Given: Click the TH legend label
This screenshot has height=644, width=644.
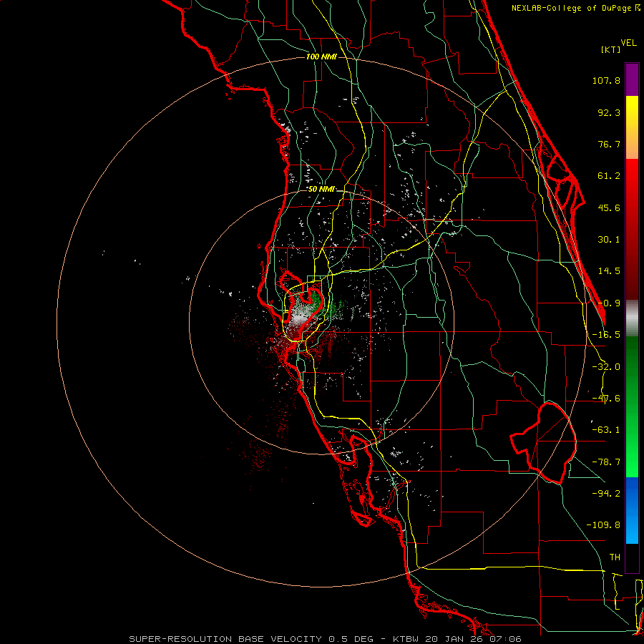Looking at the screenshot, I should pos(615,557).
